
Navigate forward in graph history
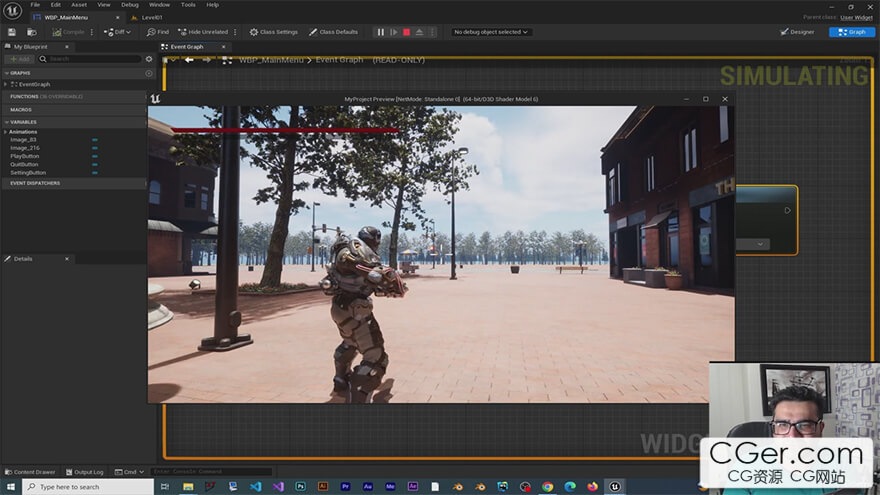207,59
